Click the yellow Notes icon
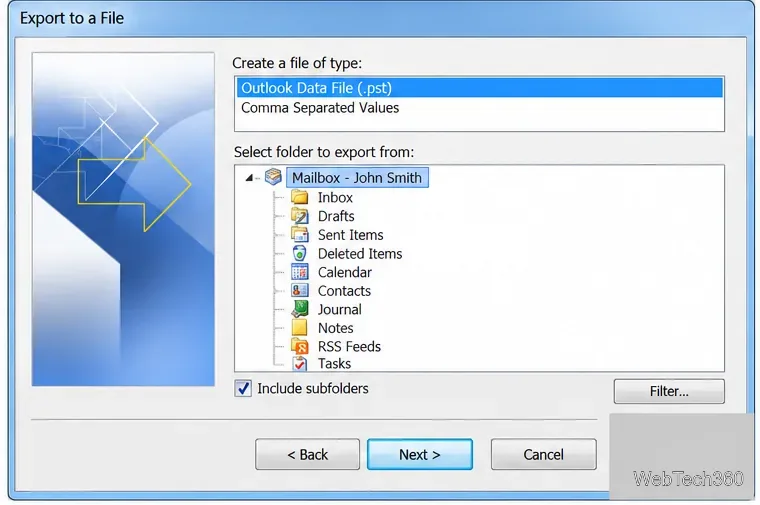Viewport: 760px width, 505px height. [300, 328]
